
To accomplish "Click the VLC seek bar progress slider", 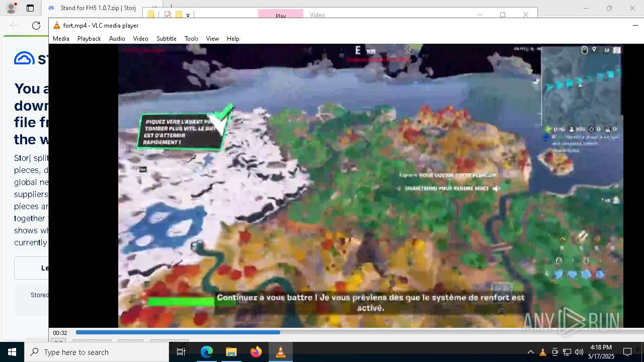I will 360,332.
